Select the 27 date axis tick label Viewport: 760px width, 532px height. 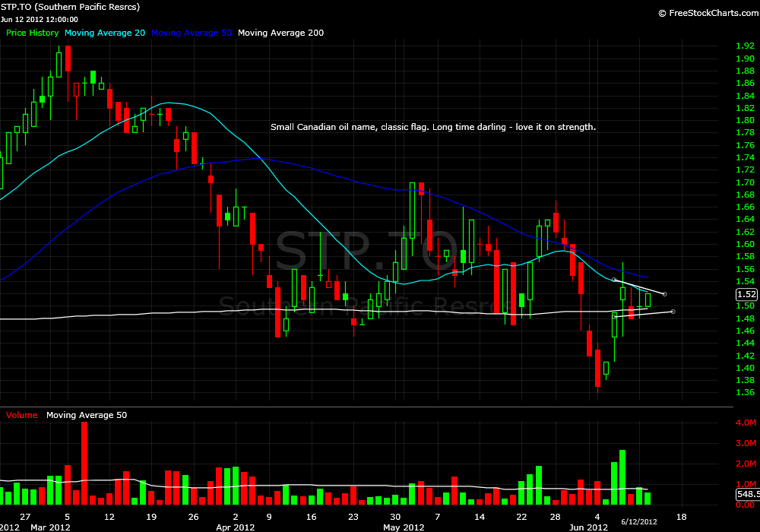click(x=25, y=517)
